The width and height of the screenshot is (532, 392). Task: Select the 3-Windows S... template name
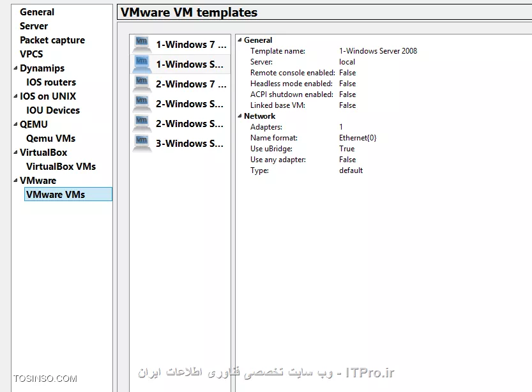tap(190, 144)
